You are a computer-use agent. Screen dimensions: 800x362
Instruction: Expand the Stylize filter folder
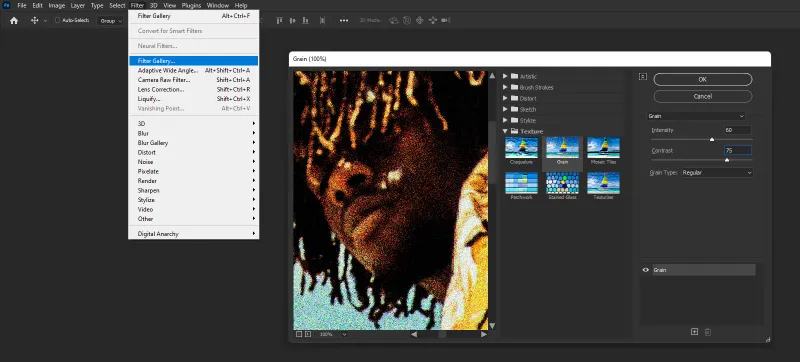coord(505,120)
